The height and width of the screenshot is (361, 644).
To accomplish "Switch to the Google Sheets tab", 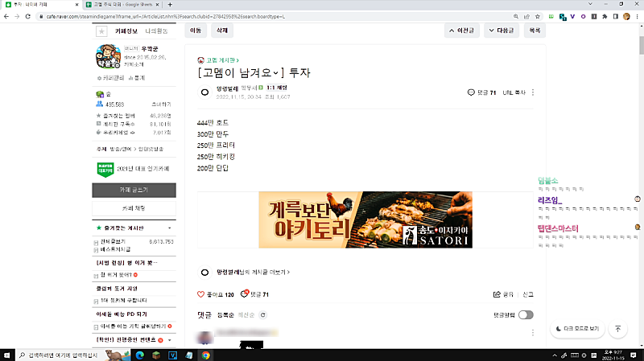I will coord(122,5).
